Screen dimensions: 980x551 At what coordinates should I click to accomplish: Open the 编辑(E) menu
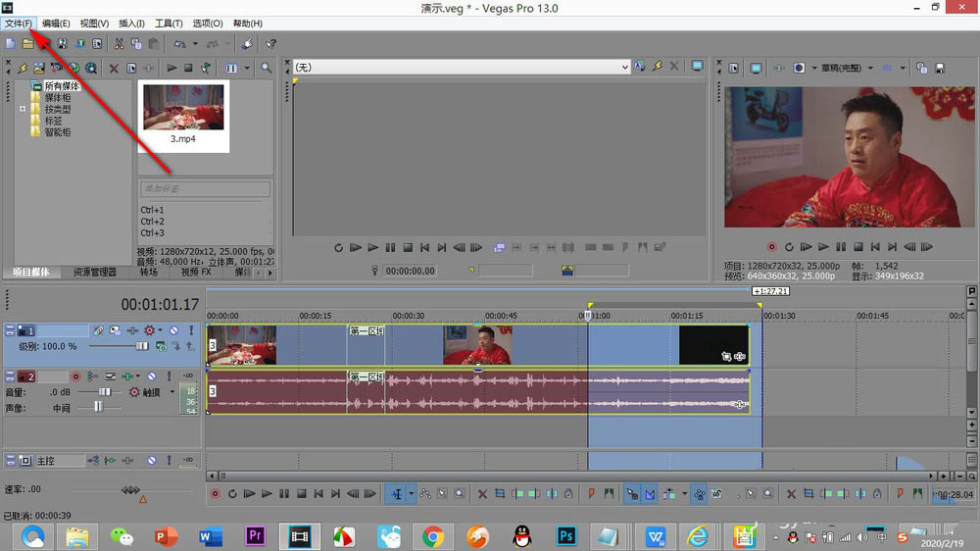[56, 24]
